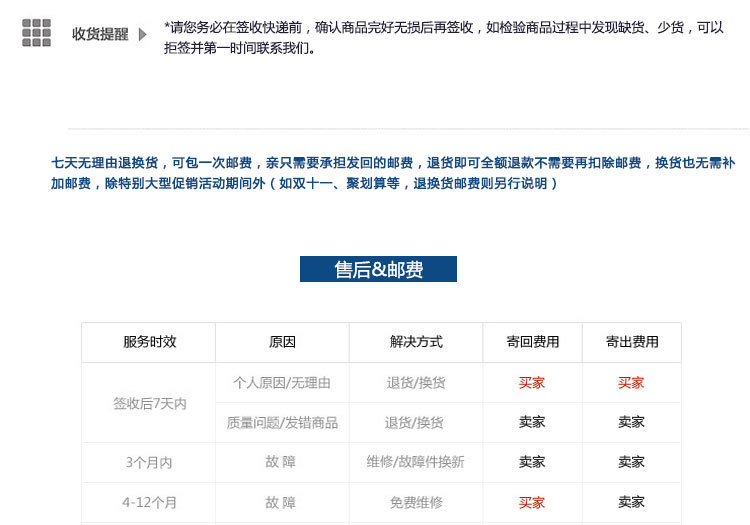Click the 4-12个月 service period cell
Viewport: 750px width, 525px height.
tap(149, 503)
